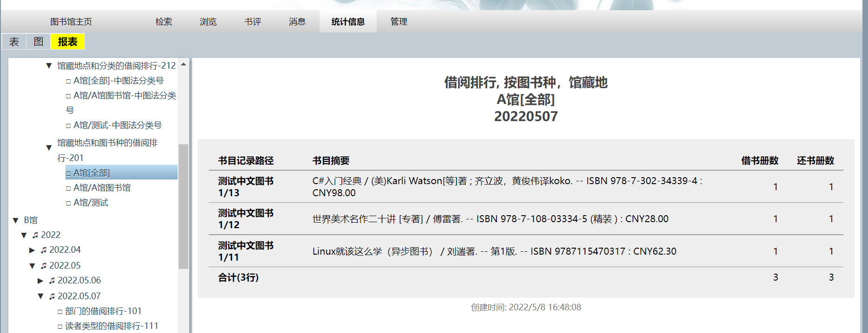Click the 合计(3行) total row label
Screen dimensions: 868x333
click(x=238, y=277)
